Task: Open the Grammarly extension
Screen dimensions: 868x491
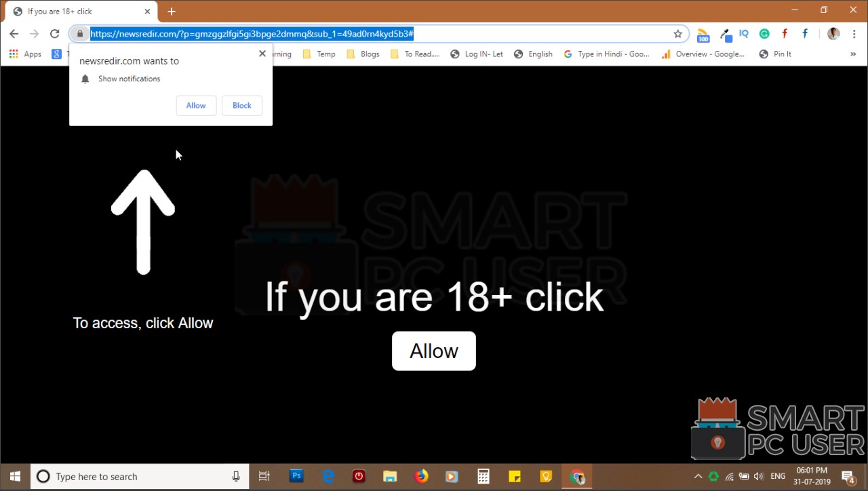Action: (764, 33)
